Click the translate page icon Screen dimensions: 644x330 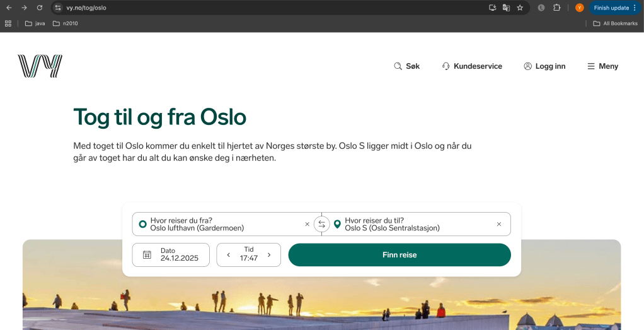click(506, 8)
